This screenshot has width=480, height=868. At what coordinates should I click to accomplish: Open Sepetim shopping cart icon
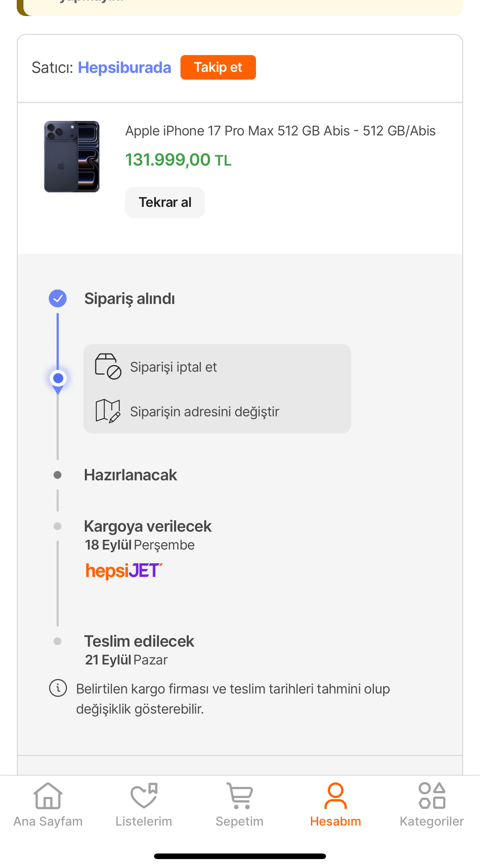[x=240, y=796]
